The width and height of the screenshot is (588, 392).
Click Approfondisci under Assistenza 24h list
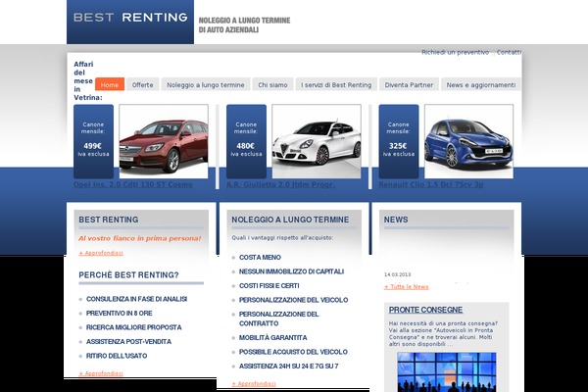pyautogui.click(x=254, y=383)
